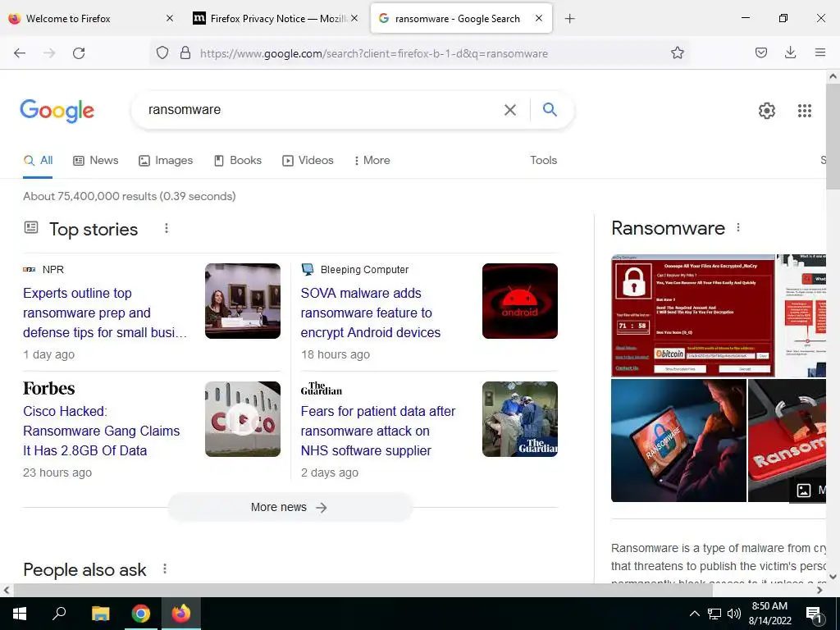The image size is (840, 630).
Task: Launch Chrome from the taskbar
Action: pyautogui.click(x=140, y=614)
